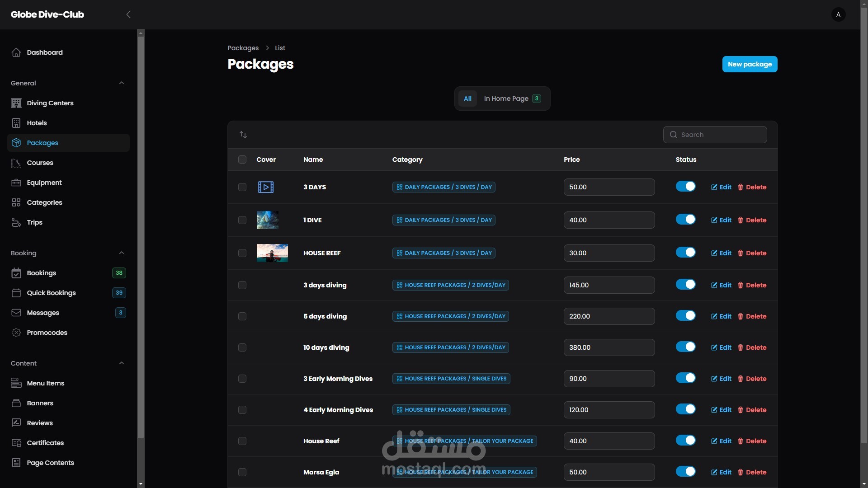
Task: Check the select-all checkbox in table header
Action: pos(242,160)
